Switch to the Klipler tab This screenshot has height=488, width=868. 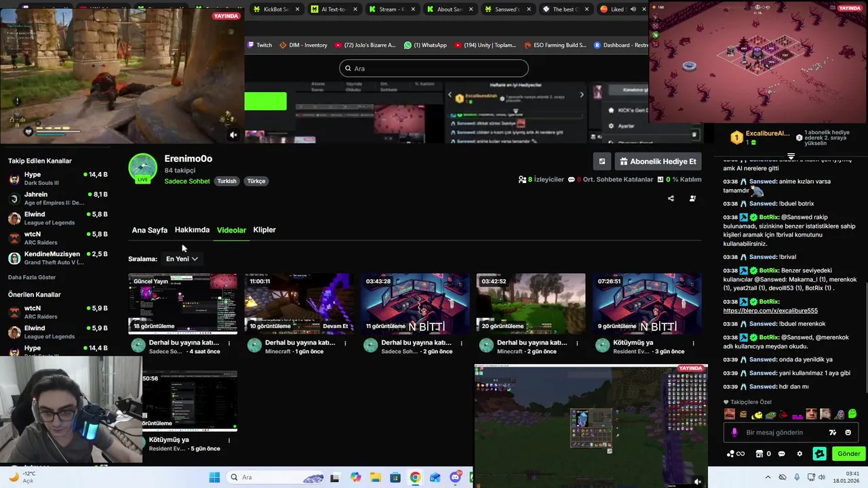point(264,230)
